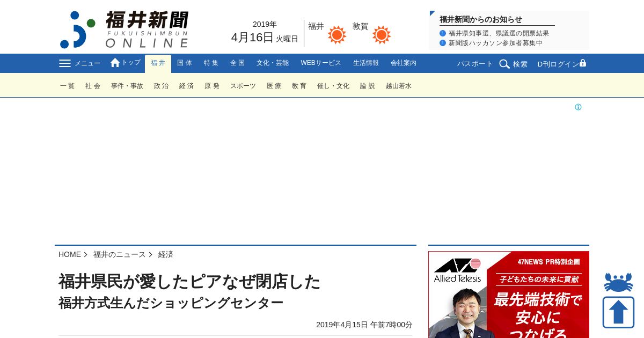
Task: Click the Allied Telesis advertisement banner
Action: 509,295
